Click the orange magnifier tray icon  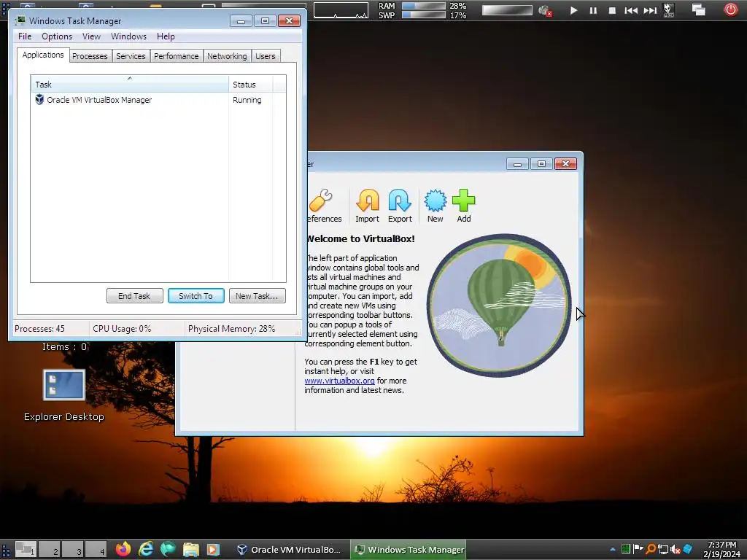(650, 549)
